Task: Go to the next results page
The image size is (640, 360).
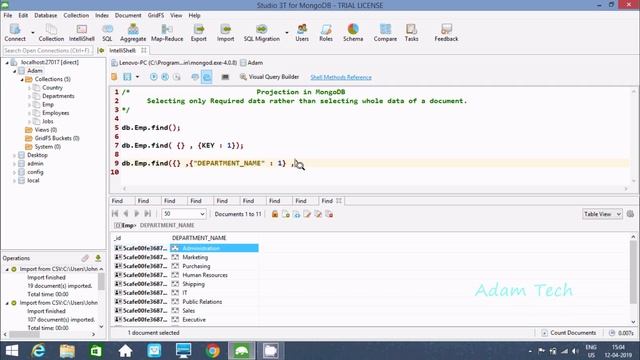Action: [x=137, y=214]
